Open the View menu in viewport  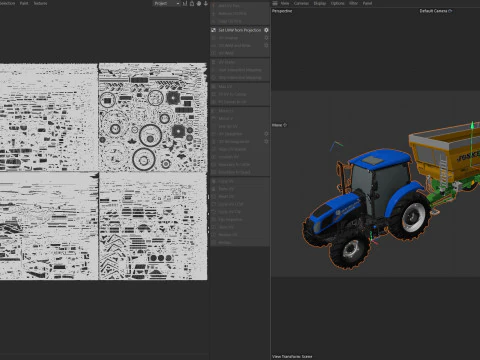click(285, 3)
